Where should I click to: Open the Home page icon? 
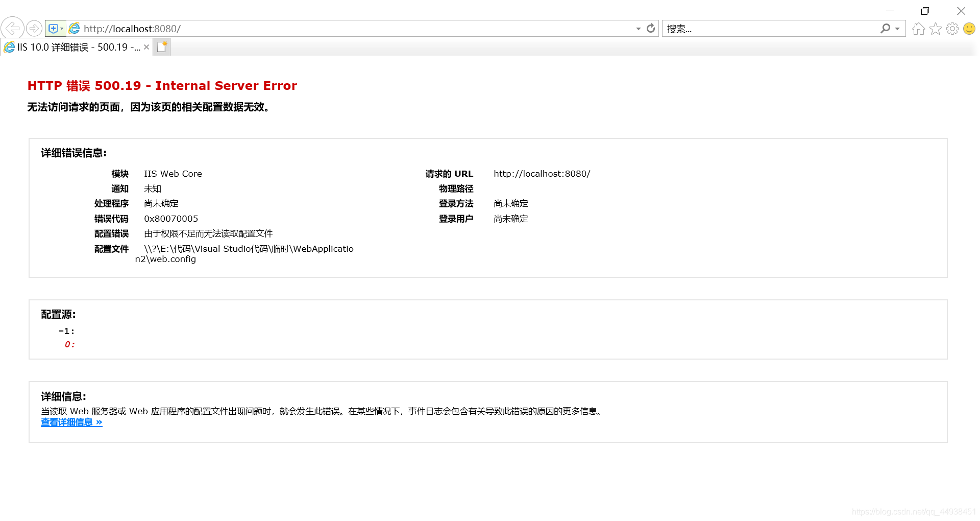point(919,29)
